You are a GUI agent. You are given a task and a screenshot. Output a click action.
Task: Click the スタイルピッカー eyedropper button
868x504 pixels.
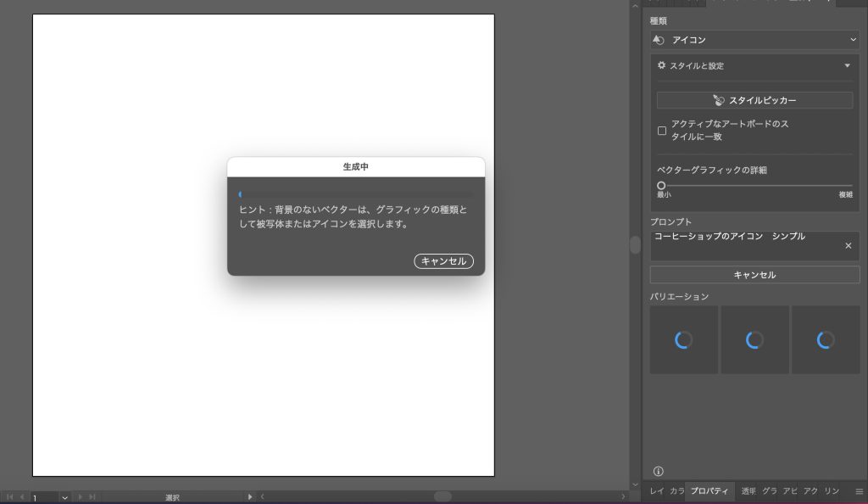(754, 100)
